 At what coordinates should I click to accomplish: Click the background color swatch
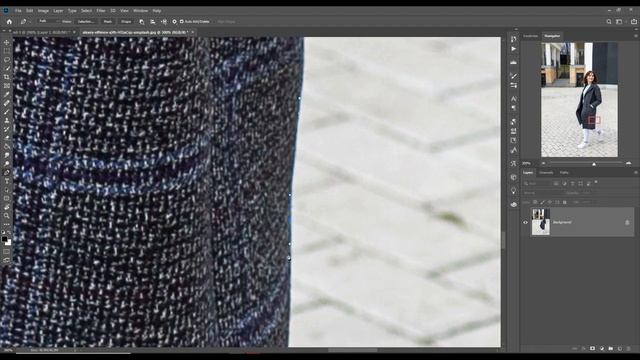coord(9,243)
